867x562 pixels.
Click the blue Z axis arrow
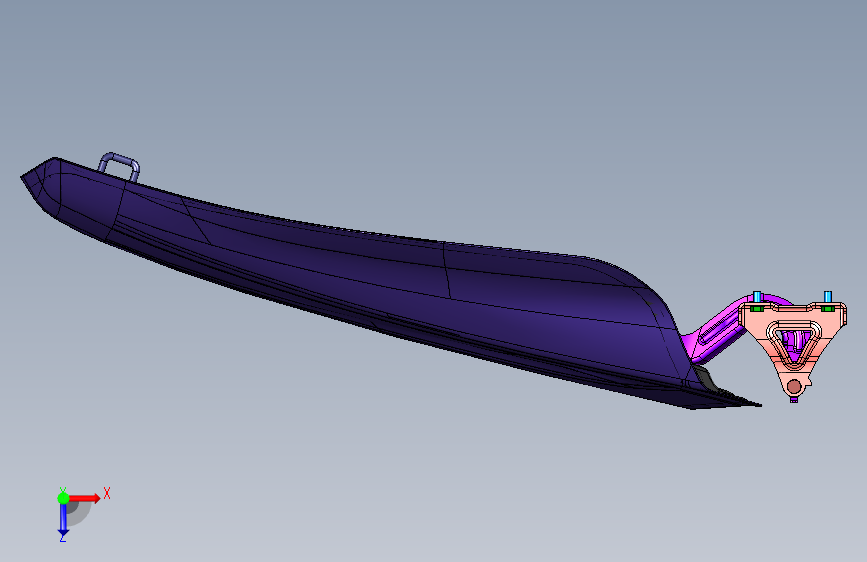pyautogui.click(x=64, y=519)
